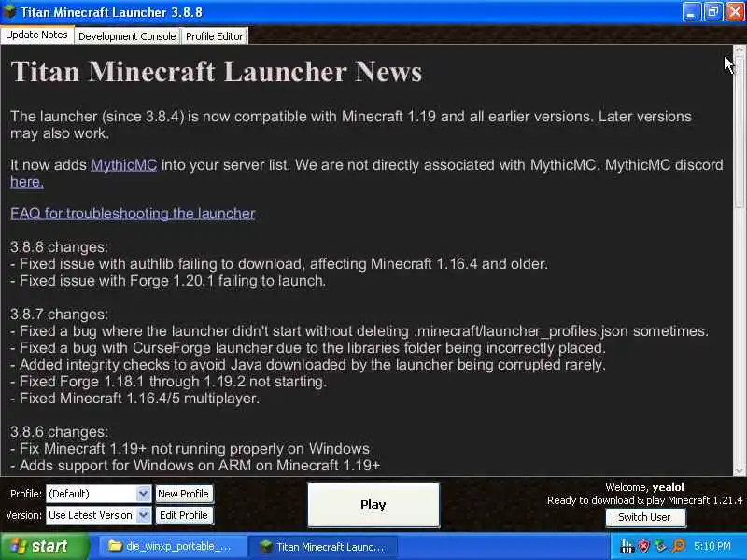Click the window title 'Titan Minecraft Launcher 3.8.8'
The width and height of the screenshot is (747, 560).
click(111, 12)
